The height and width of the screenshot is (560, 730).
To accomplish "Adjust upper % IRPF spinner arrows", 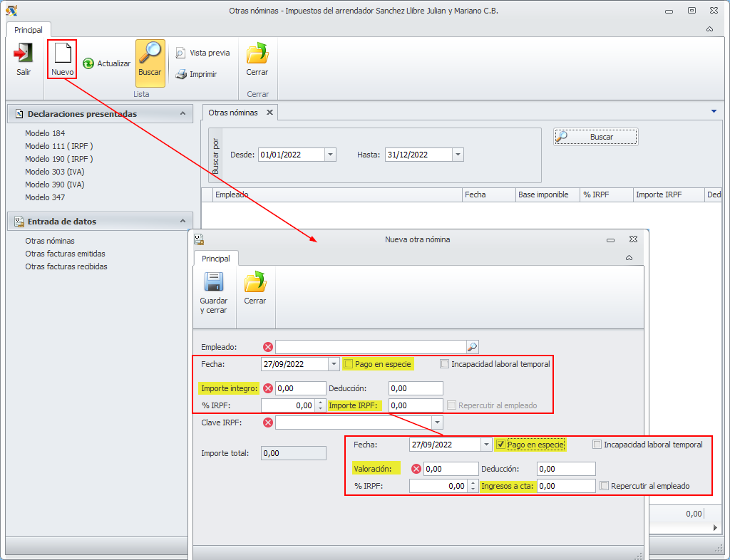I will coord(320,405).
